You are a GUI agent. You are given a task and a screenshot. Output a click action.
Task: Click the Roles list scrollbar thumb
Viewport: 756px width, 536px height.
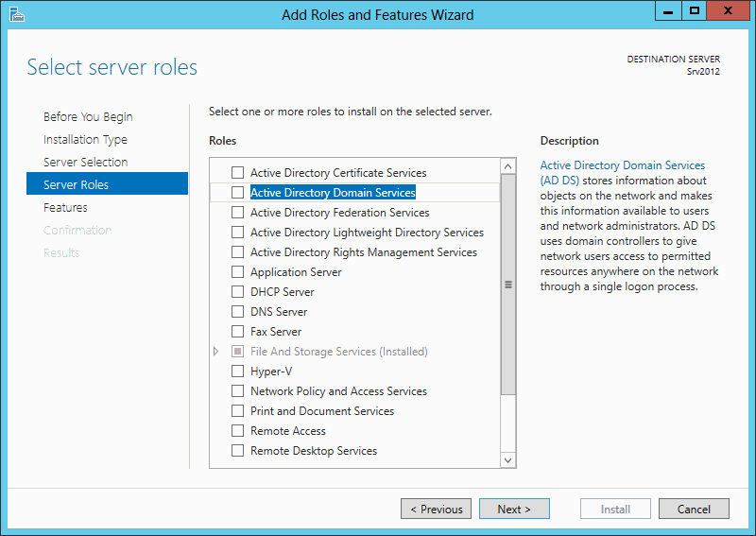tap(507, 285)
